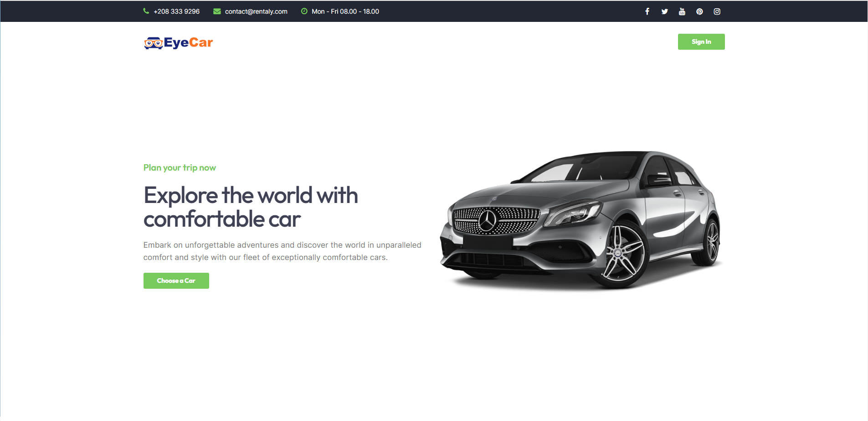
Task: Click the Choose a Car button
Action: click(176, 281)
